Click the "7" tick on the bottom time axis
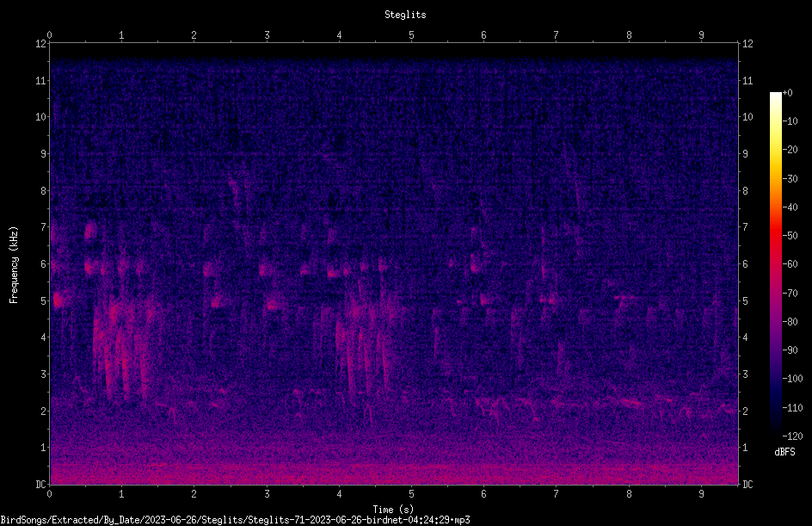 pos(557,494)
